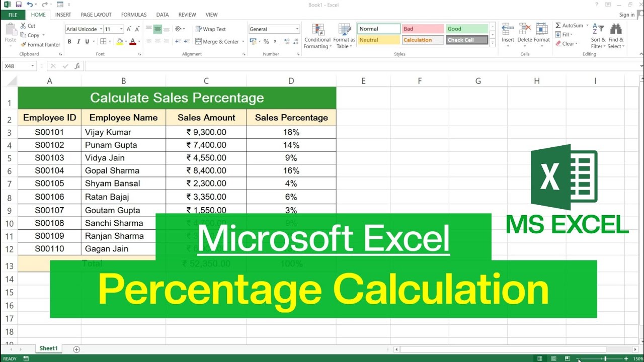
Task: Delete cells using Delete button
Action: click(x=524, y=35)
